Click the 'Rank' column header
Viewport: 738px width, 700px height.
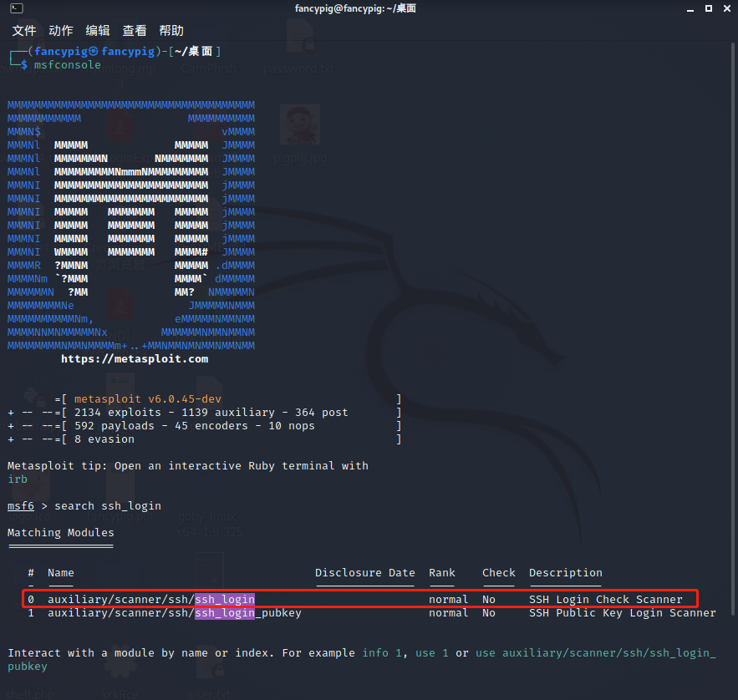point(442,573)
